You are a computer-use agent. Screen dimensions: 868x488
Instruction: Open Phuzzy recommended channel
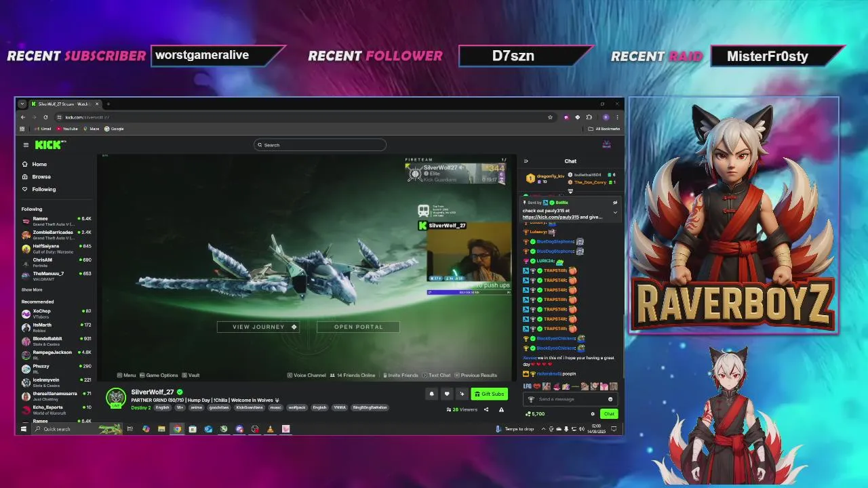click(56, 369)
